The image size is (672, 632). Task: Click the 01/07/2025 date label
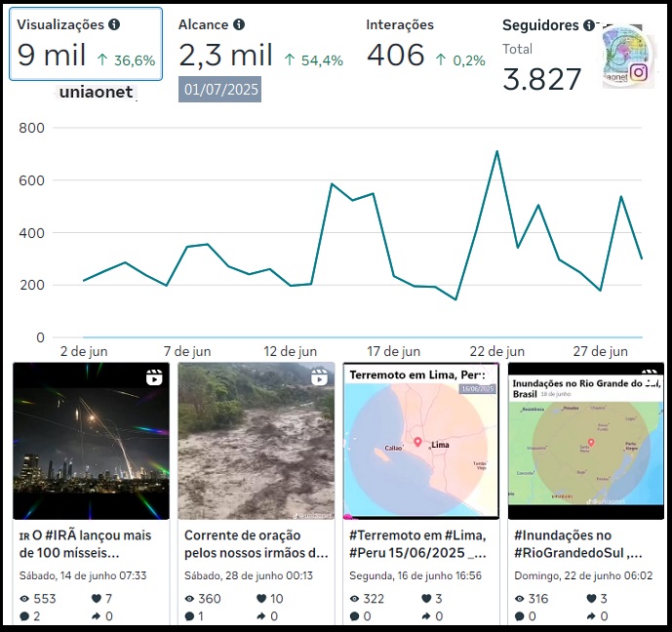219,90
